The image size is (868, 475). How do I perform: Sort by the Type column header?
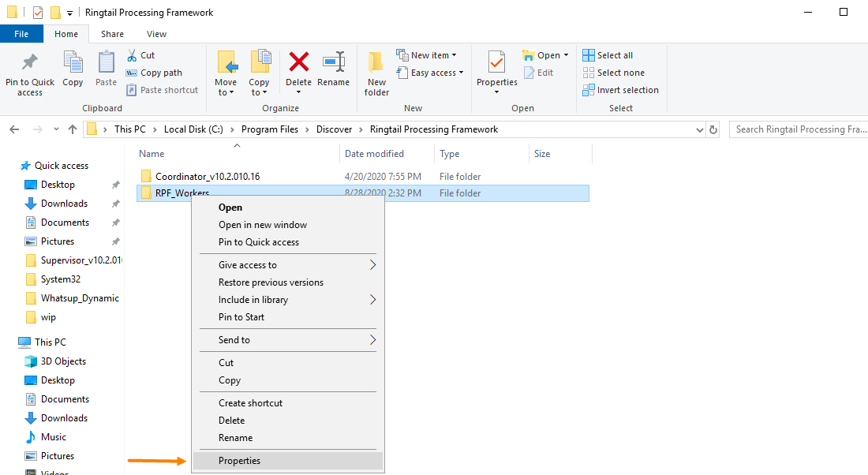tap(450, 154)
